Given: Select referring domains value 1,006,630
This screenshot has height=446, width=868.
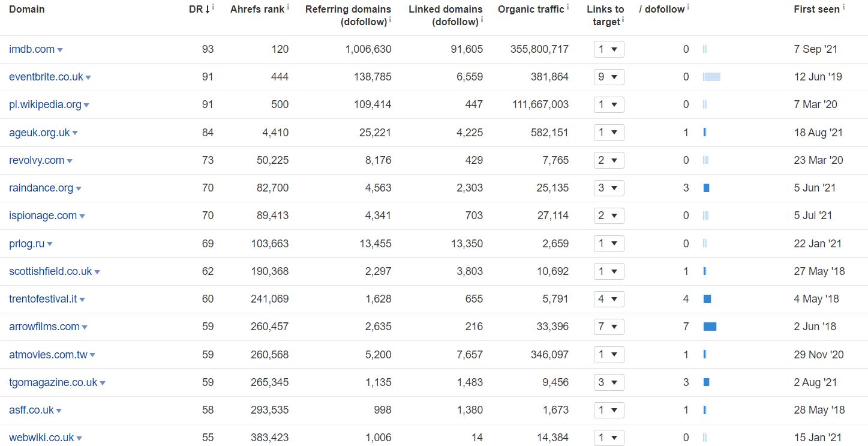Looking at the screenshot, I should coord(368,49).
